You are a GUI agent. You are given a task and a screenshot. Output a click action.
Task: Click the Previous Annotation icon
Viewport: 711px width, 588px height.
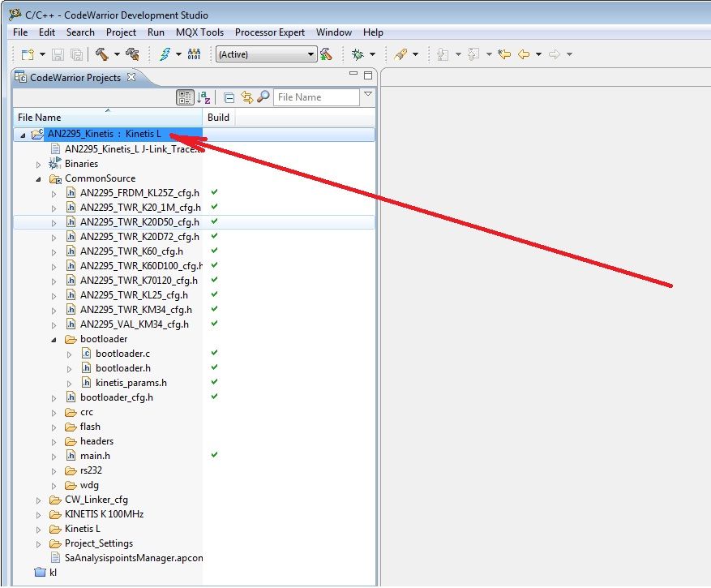click(473, 54)
